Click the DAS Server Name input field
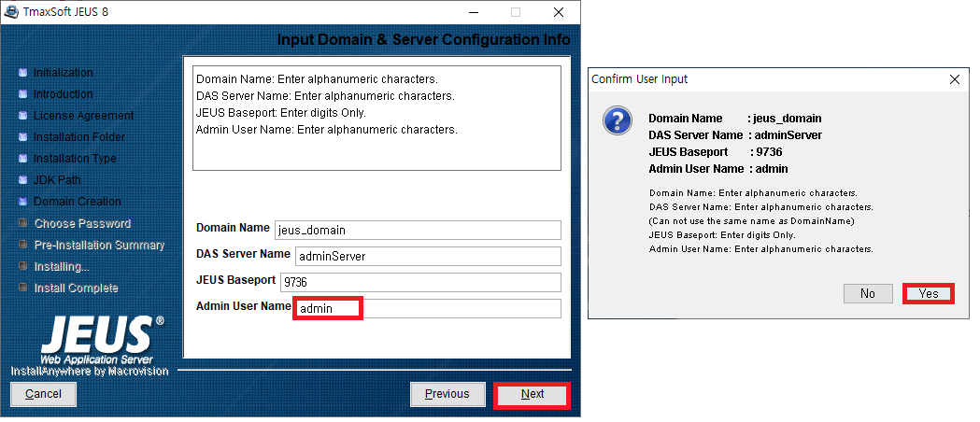 point(428,256)
